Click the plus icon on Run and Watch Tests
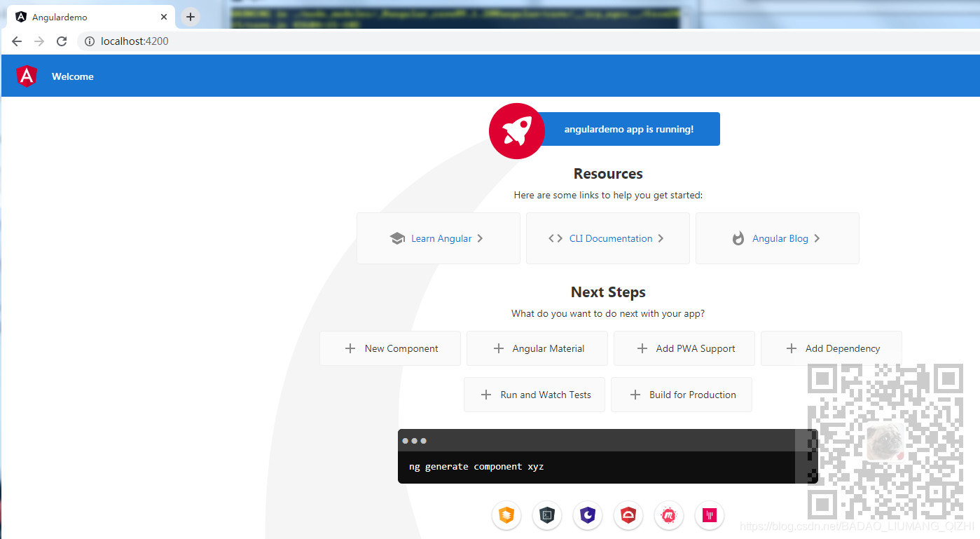 (486, 395)
